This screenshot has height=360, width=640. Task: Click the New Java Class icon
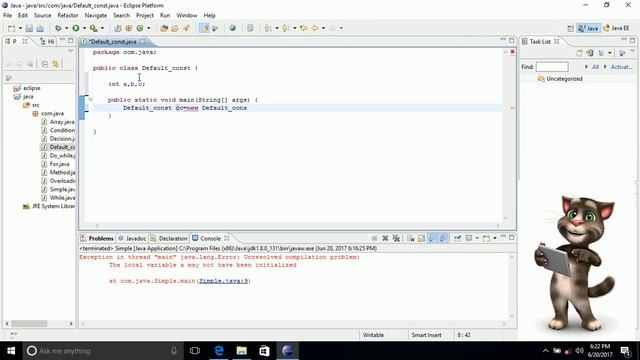click(140, 28)
